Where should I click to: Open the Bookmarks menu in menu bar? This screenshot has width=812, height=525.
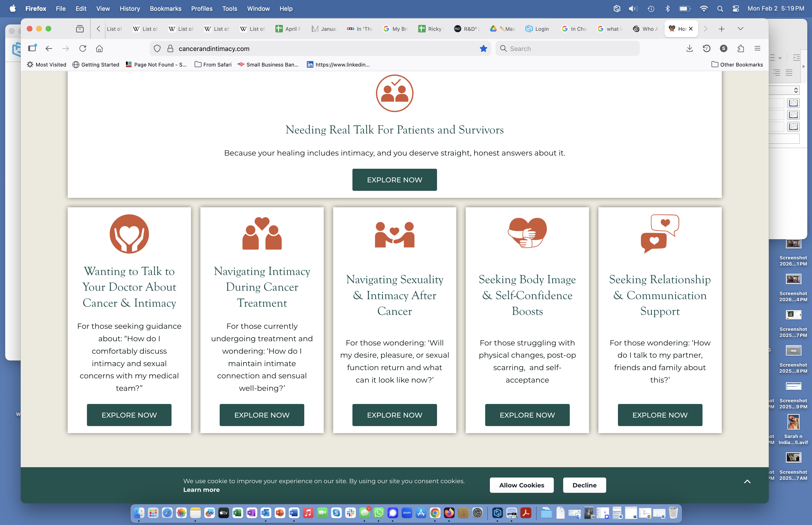click(x=165, y=8)
